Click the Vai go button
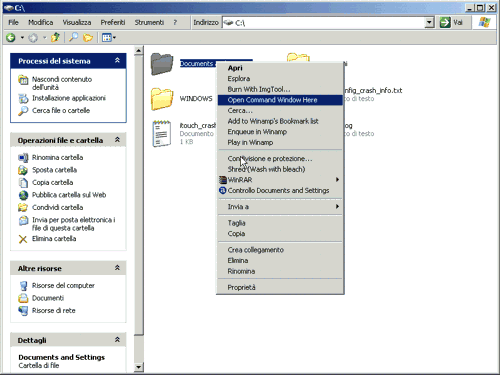The width and height of the screenshot is (500, 375). click(451, 22)
